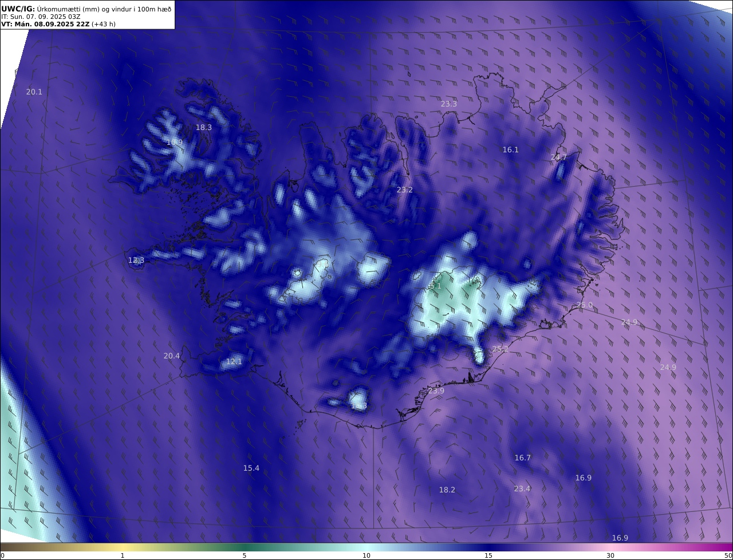The width and height of the screenshot is (733, 560).
Task: Click the '(+43 h)' forecast offset text
Action: 104,25
